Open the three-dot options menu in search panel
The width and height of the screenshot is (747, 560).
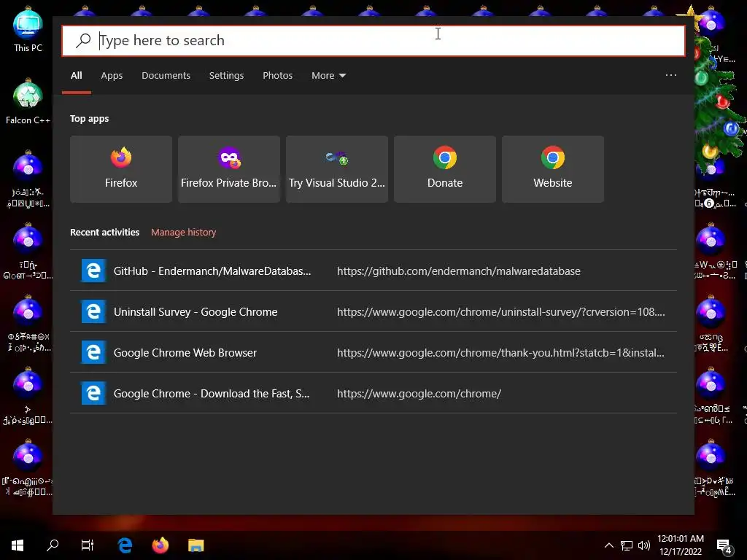pyautogui.click(x=671, y=75)
